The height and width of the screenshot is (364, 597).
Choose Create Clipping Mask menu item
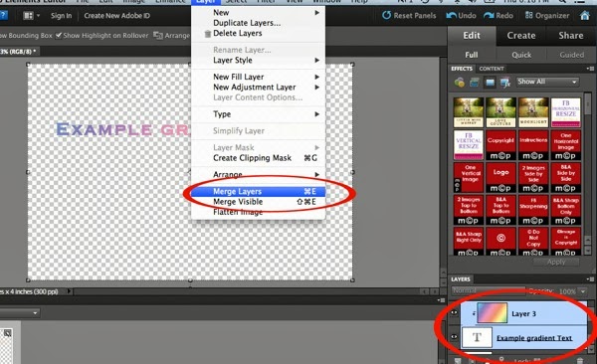click(258, 158)
